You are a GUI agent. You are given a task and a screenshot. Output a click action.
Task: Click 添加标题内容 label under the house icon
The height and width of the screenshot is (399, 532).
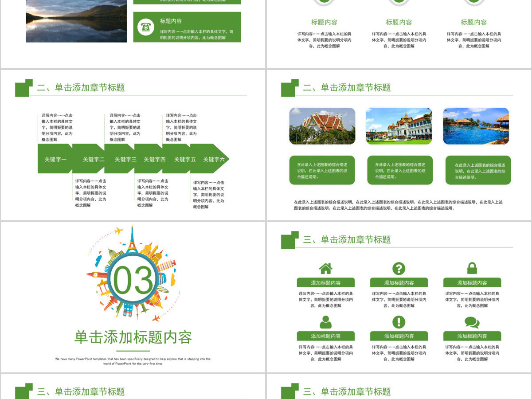326,283
